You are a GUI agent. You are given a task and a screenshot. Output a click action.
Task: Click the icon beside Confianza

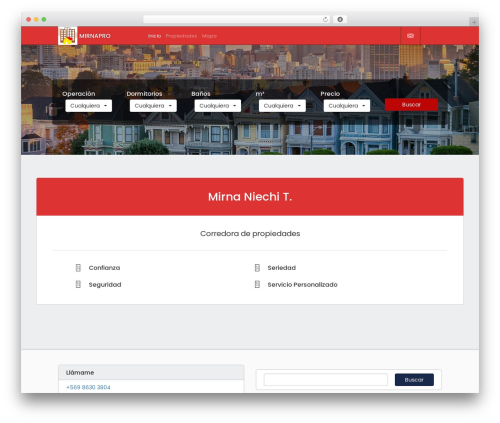pyautogui.click(x=78, y=268)
